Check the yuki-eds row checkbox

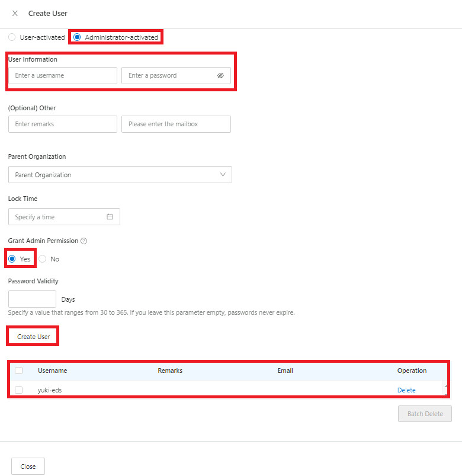[19, 390]
